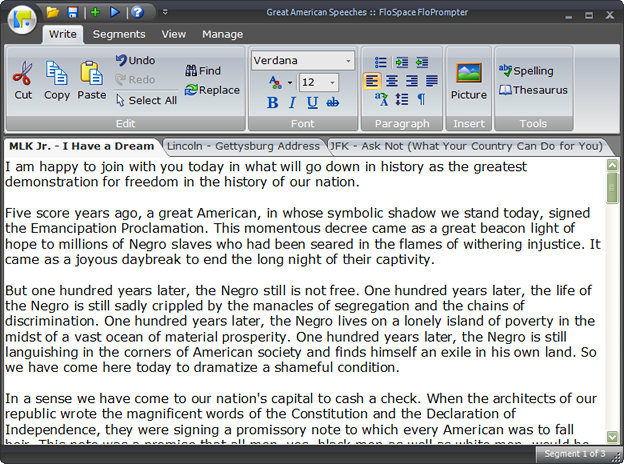Select center text alignment
The height and width of the screenshot is (464, 624).
coord(392,81)
